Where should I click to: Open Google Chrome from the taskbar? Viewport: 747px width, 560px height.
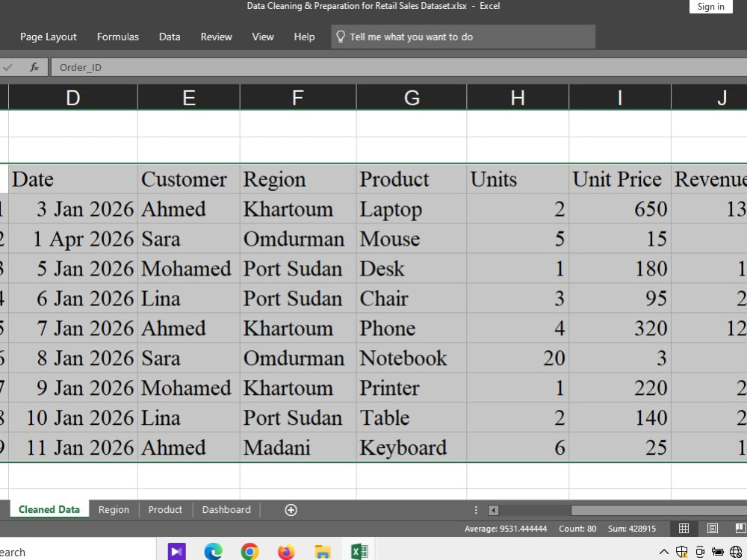coord(249,552)
